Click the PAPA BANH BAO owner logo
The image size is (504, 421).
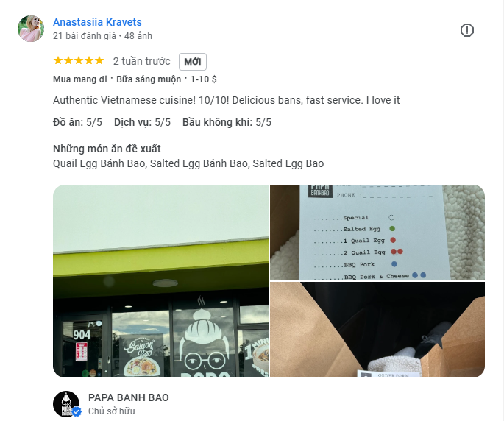(66, 404)
